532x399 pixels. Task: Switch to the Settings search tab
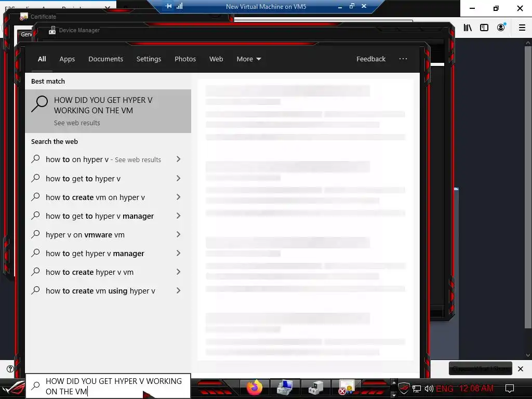(x=149, y=59)
